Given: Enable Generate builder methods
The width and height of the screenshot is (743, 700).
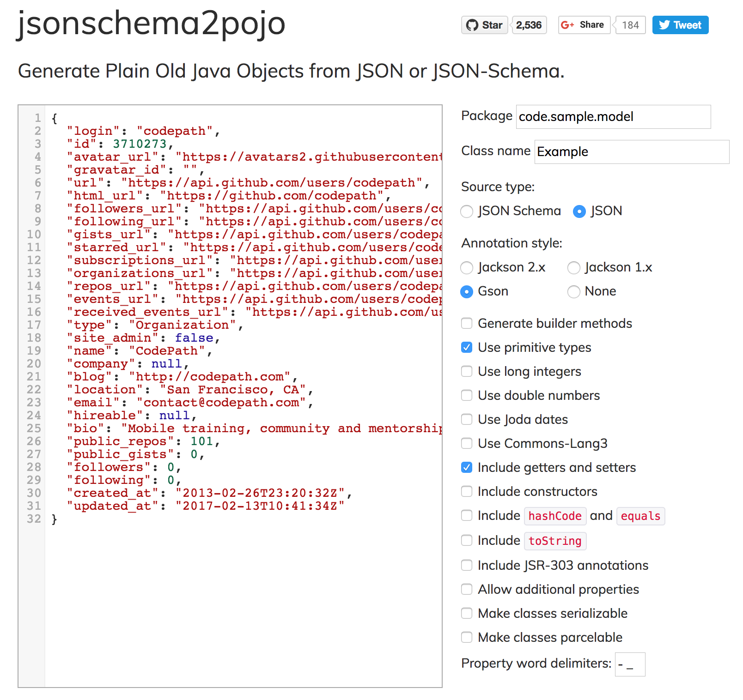Looking at the screenshot, I should pos(467,323).
